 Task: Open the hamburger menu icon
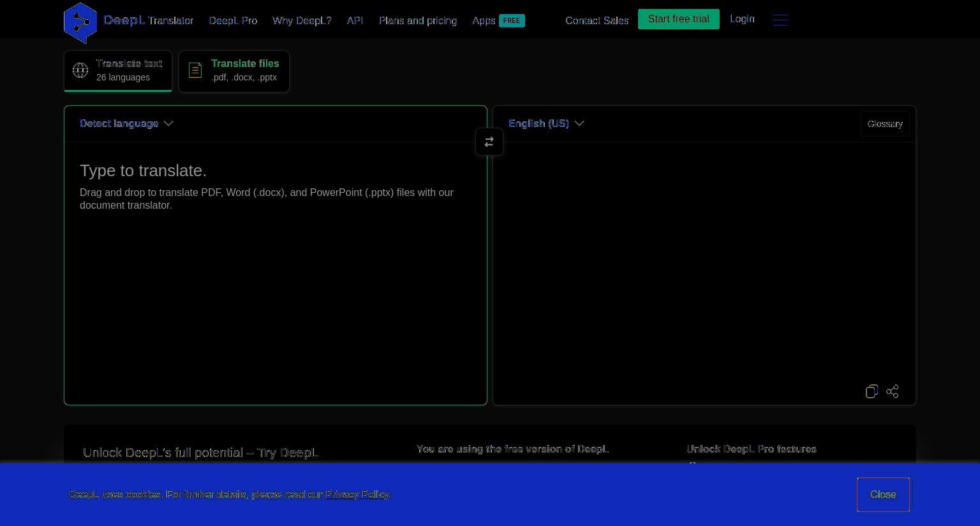pos(780,20)
